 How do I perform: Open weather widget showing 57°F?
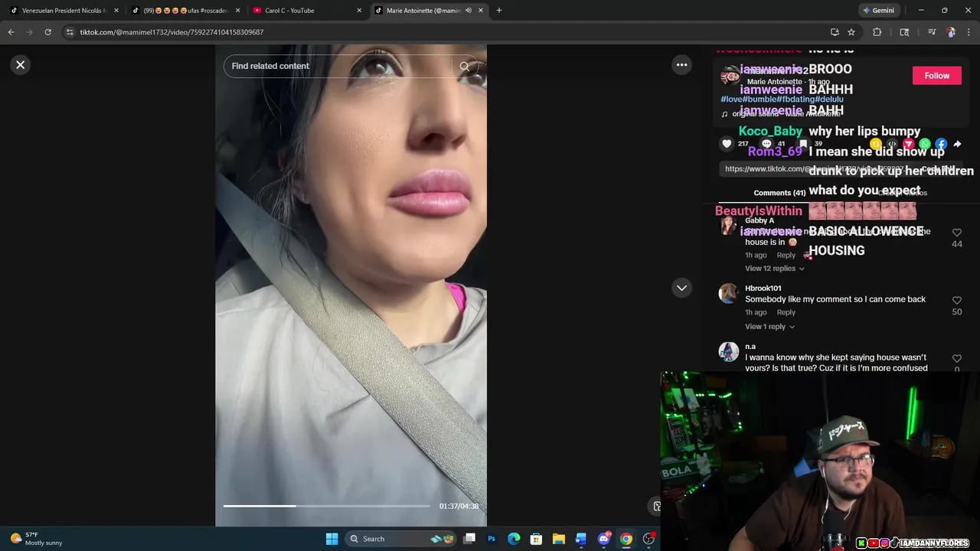(x=36, y=539)
